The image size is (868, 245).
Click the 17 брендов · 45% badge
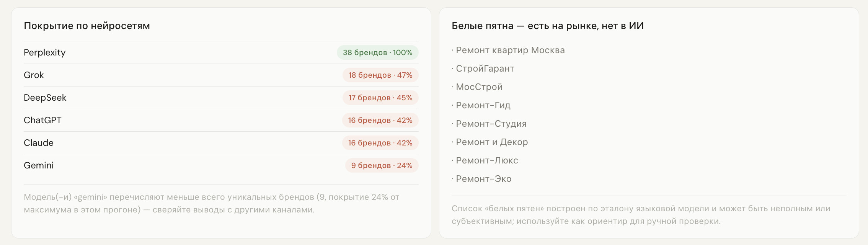(380, 98)
